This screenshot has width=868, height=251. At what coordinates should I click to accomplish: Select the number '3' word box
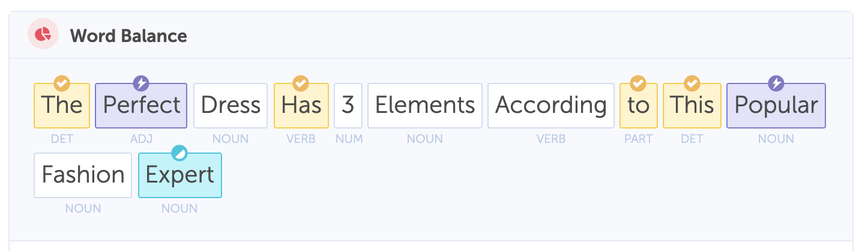point(348,106)
